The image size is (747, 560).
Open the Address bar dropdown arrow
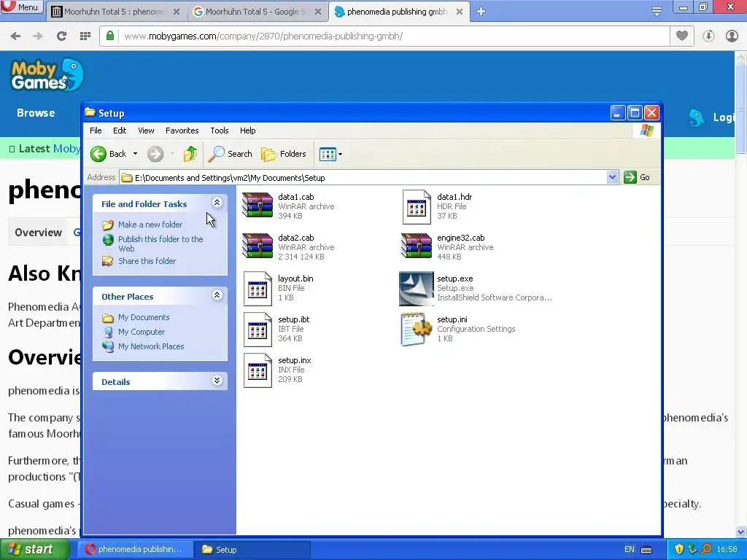pos(612,177)
